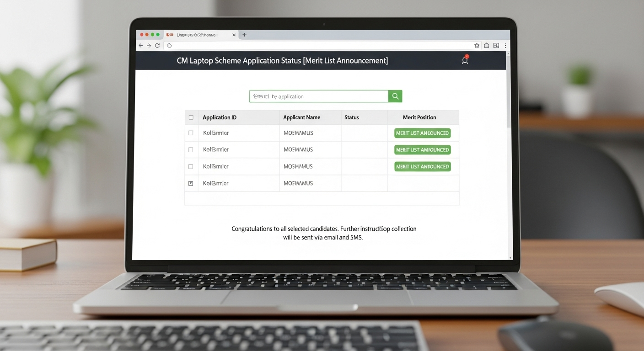The height and width of the screenshot is (351, 644).
Task: Select the CM Laptop Scheme browser tab
Action: click(x=197, y=35)
